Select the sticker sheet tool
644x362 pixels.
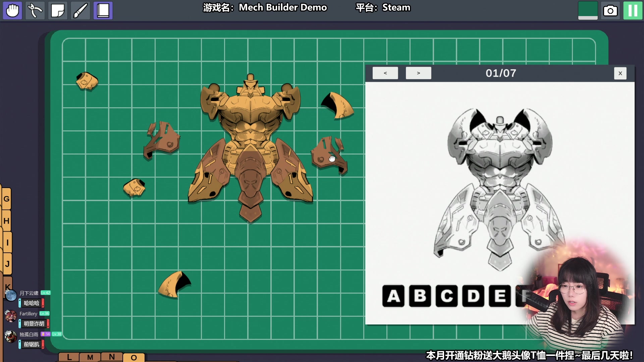pos(58,11)
